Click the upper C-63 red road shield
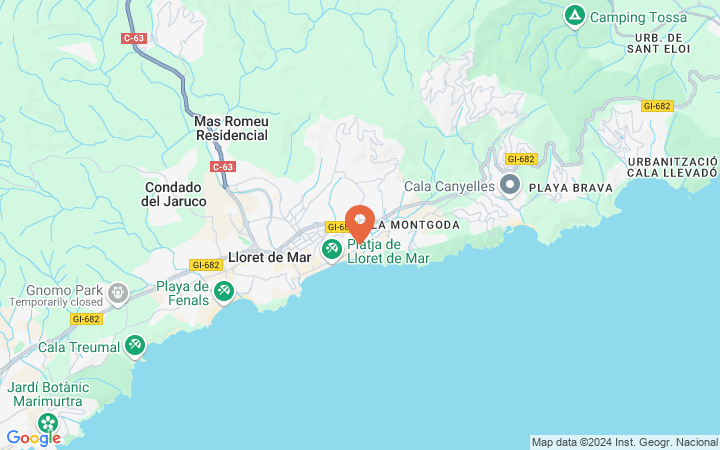Screen dimensions: 720x450 [134, 38]
